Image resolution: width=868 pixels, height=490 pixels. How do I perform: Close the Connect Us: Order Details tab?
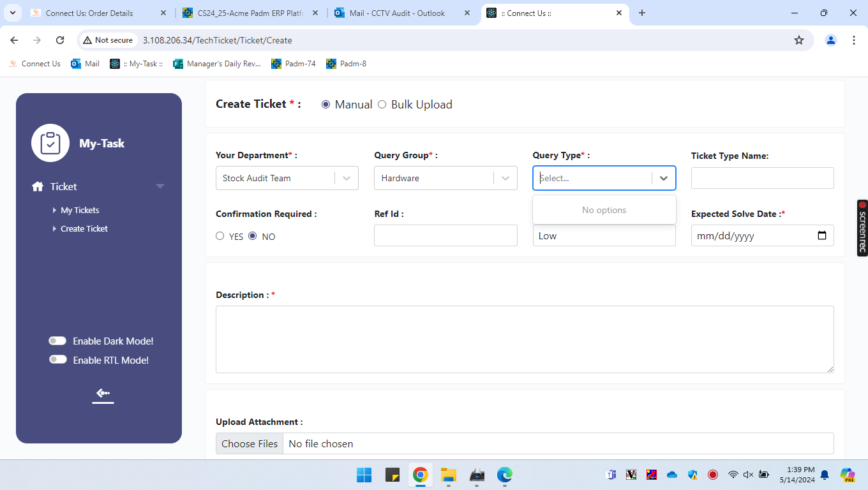tap(163, 13)
